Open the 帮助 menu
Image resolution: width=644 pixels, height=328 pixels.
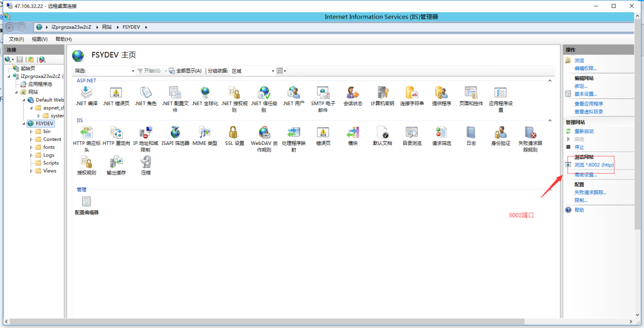(63, 39)
